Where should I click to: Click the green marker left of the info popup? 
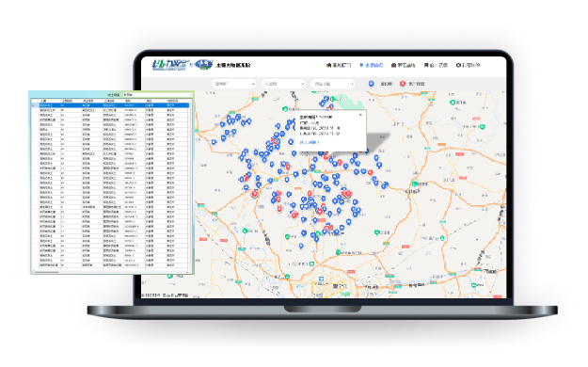(285, 109)
